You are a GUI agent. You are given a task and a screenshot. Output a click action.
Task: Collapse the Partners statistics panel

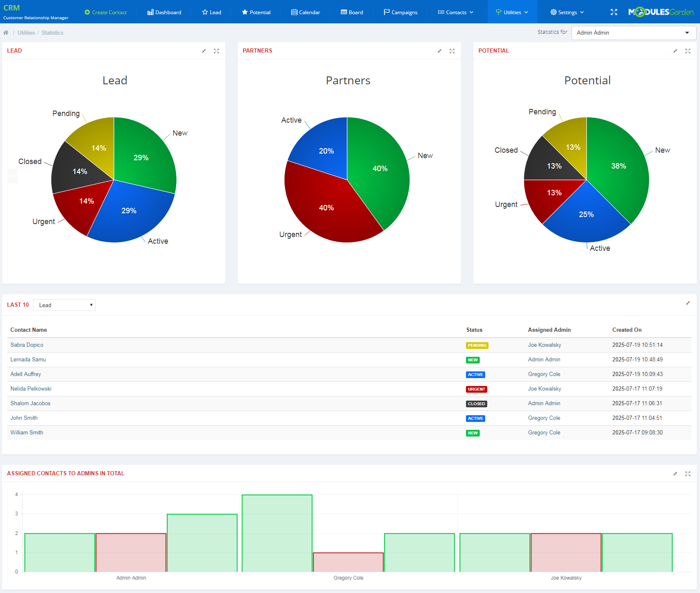pyautogui.click(x=439, y=50)
